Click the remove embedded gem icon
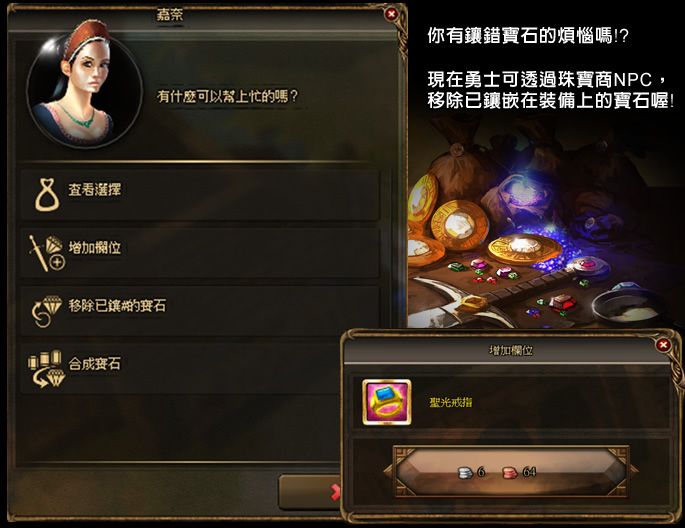The image size is (685, 528). tap(47, 311)
